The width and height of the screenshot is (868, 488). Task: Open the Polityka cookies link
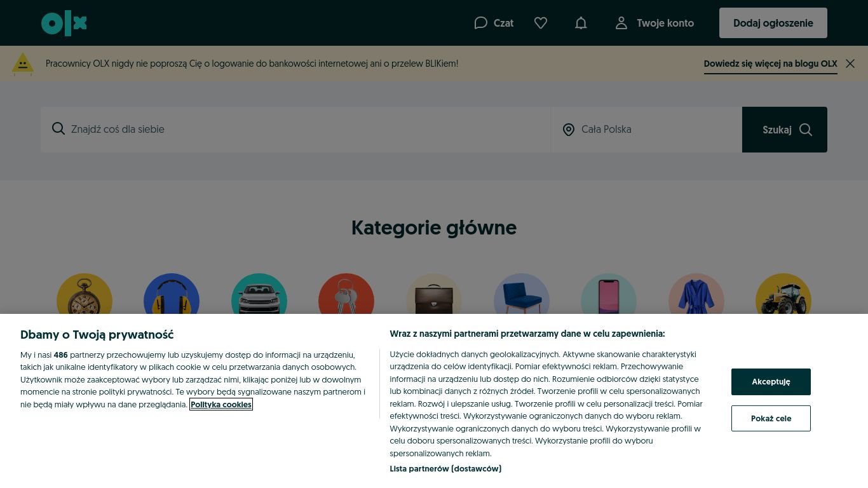(221, 404)
